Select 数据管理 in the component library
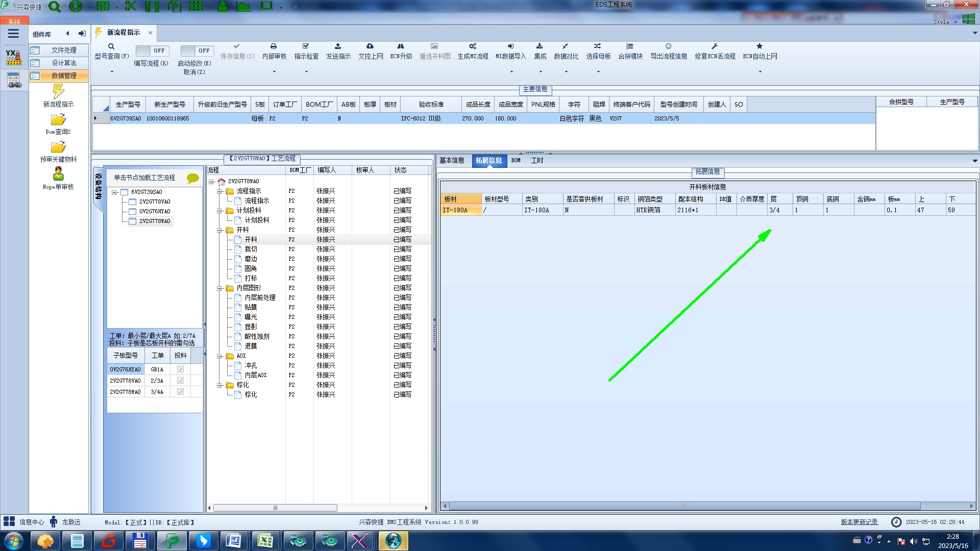The width and height of the screenshot is (980, 551). coord(64,76)
